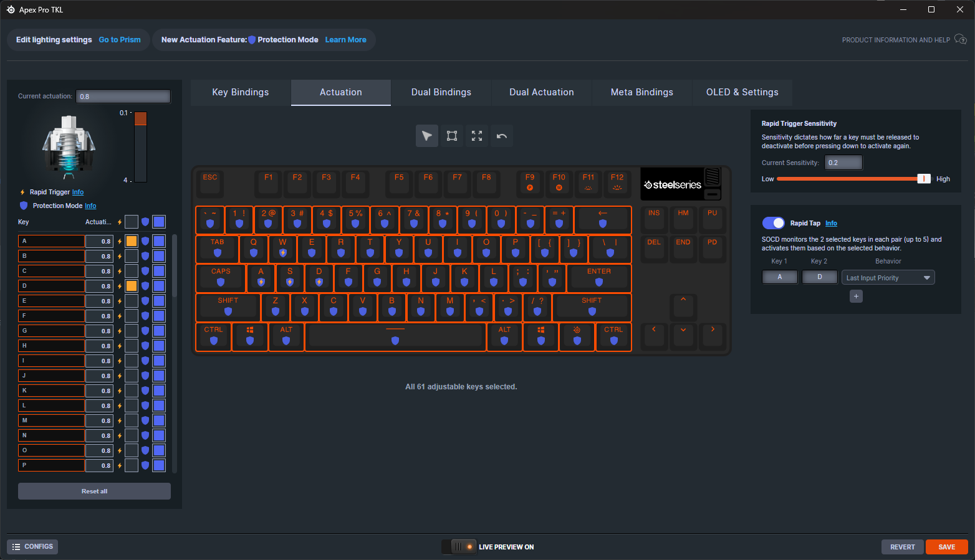This screenshot has width=975, height=560.
Task: Activate the rectangle selection tool
Action: point(451,136)
